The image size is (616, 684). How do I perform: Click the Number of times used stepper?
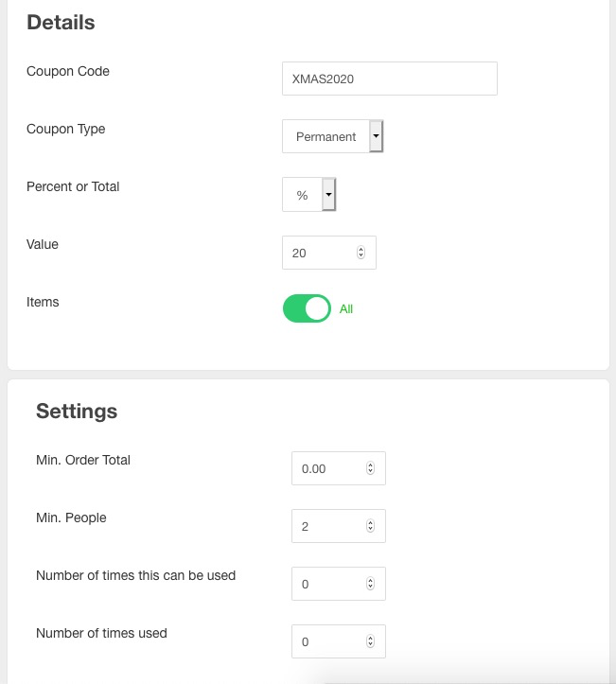[x=370, y=641]
